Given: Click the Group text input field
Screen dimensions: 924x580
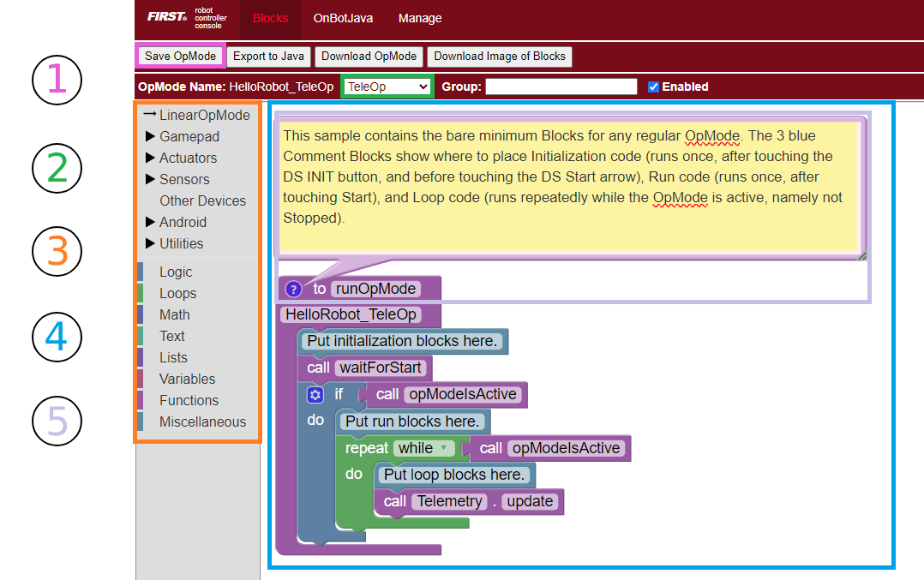Looking at the screenshot, I should click(561, 87).
